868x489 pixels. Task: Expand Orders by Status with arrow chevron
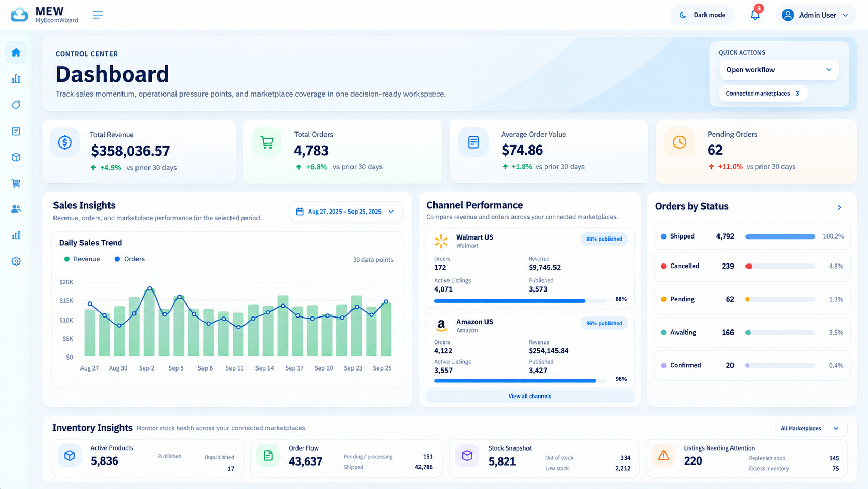(x=839, y=207)
